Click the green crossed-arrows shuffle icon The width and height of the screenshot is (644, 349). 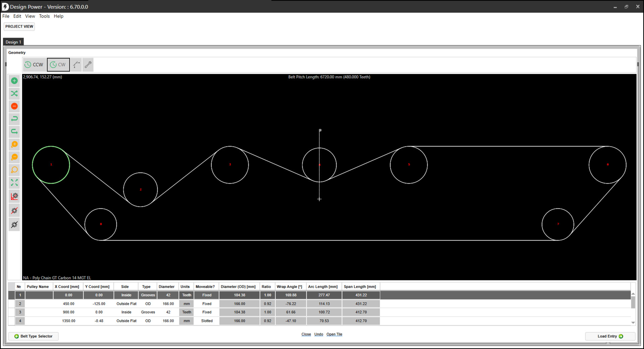pyautogui.click(x=14, y=94)
